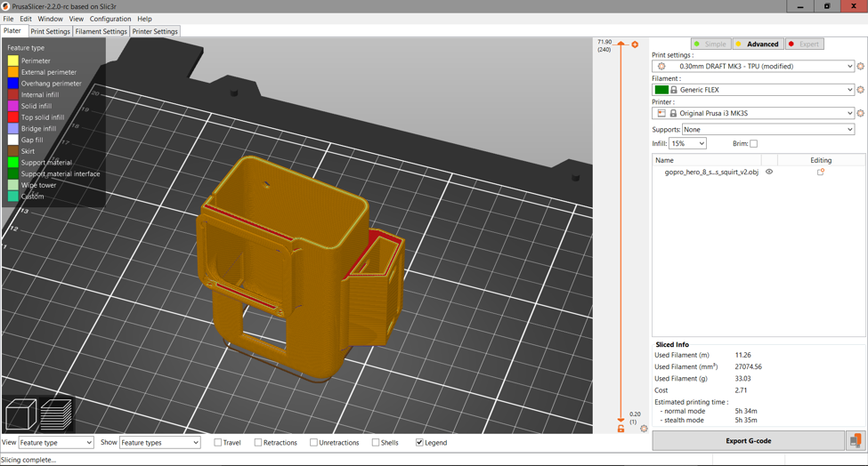Click bottom thumb of layer slider
The image size is (868, 466).
click(x=621, y=420)
